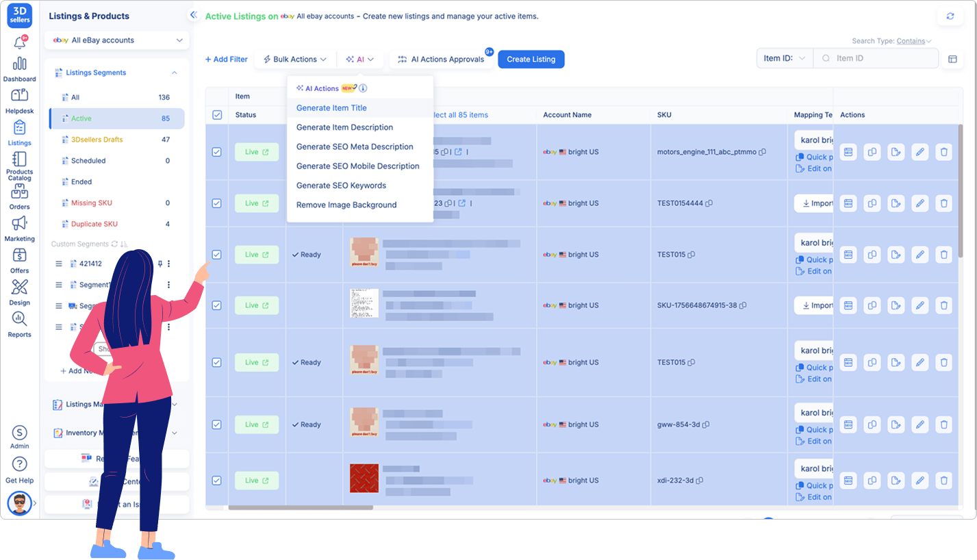Click the horizontal table scrollbar
This screenshot has height=560, width=977.
click(x=301, y=507)
